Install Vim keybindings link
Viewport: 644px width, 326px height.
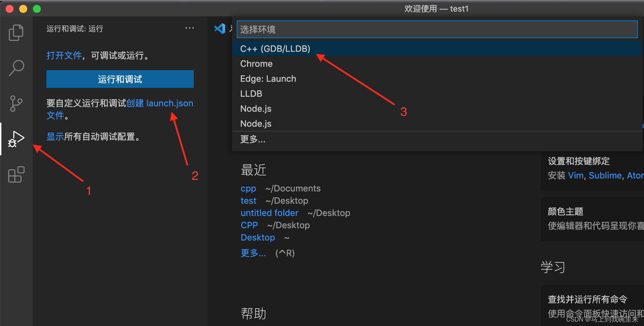tap(576, 175)
